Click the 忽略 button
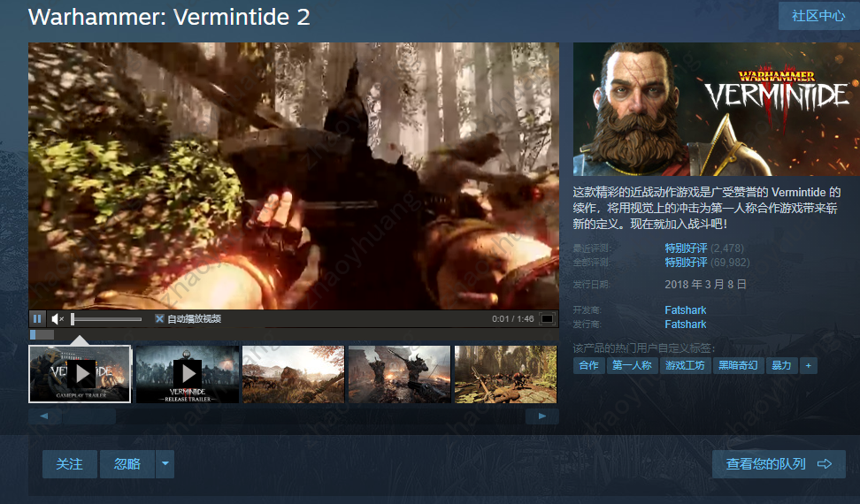The width and height of the screenshot is (860, 504). click(x=127, y=464)
